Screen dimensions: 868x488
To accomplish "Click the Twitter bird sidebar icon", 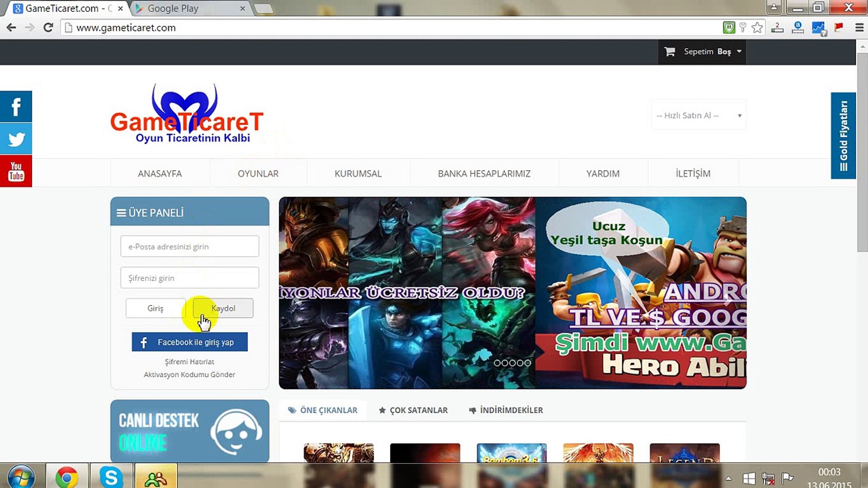I will [x=16, y=139].
